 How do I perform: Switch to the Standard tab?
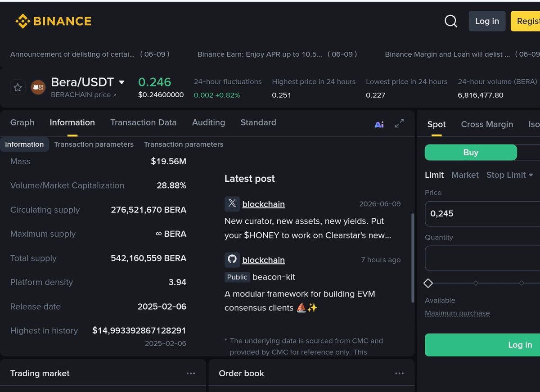pos(258,122)
